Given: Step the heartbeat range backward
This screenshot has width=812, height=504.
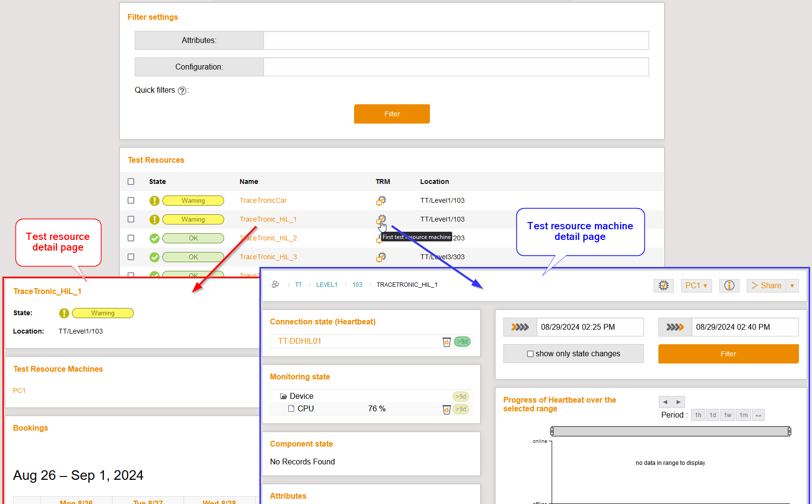Looking at the screenshot, I should (x=665, y=402).
